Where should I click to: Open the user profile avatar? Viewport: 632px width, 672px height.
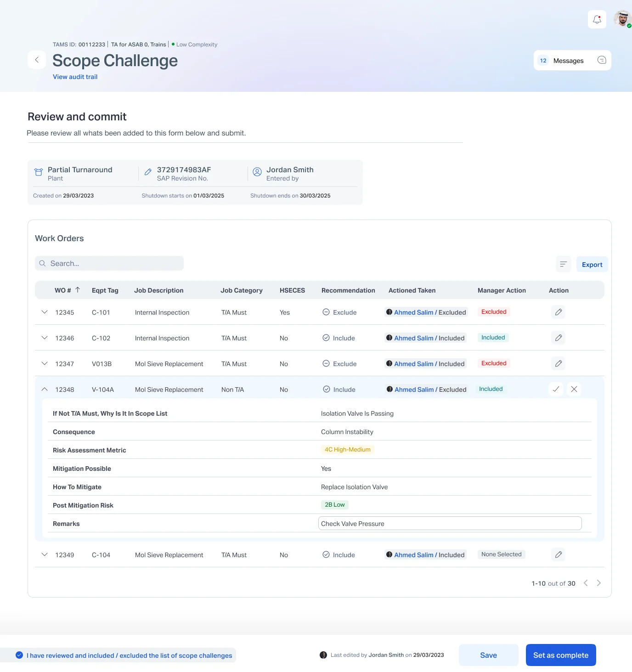(622, 19)
